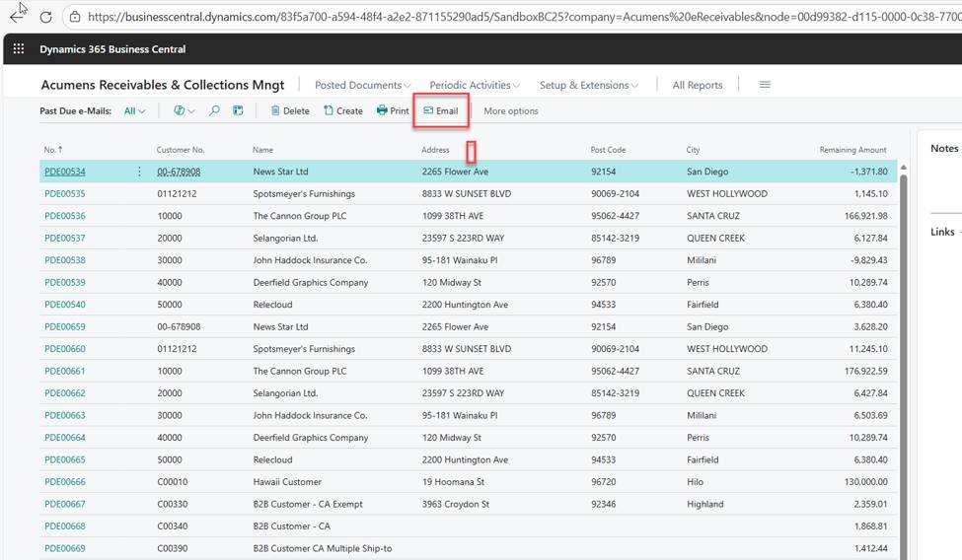Open record PDE00664
The image size is (962, 560).
pos(64,438)
